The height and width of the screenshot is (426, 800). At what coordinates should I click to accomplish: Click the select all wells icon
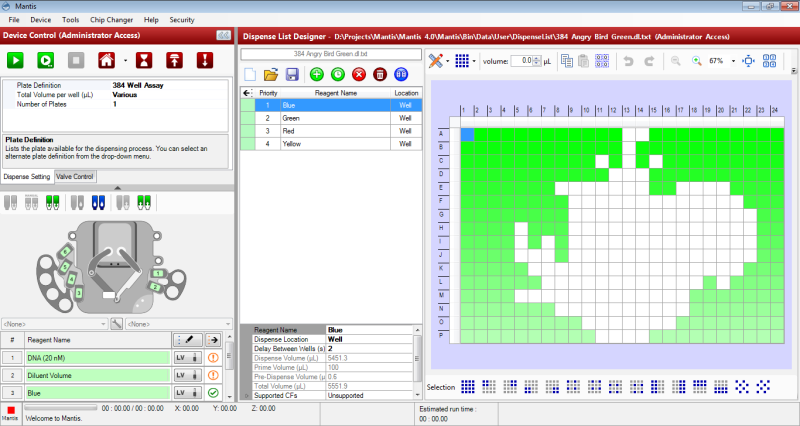[602, 61]
